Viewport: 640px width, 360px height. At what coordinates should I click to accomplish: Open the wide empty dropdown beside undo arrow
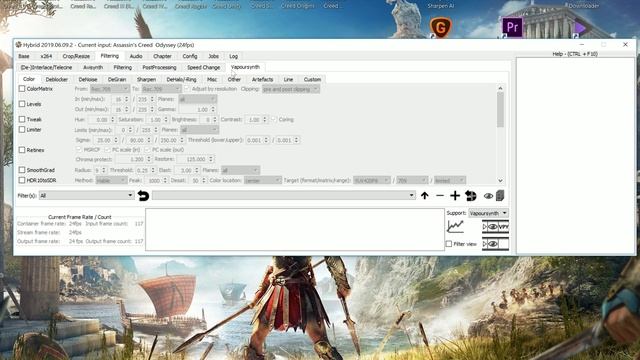(x=284, y=196)
